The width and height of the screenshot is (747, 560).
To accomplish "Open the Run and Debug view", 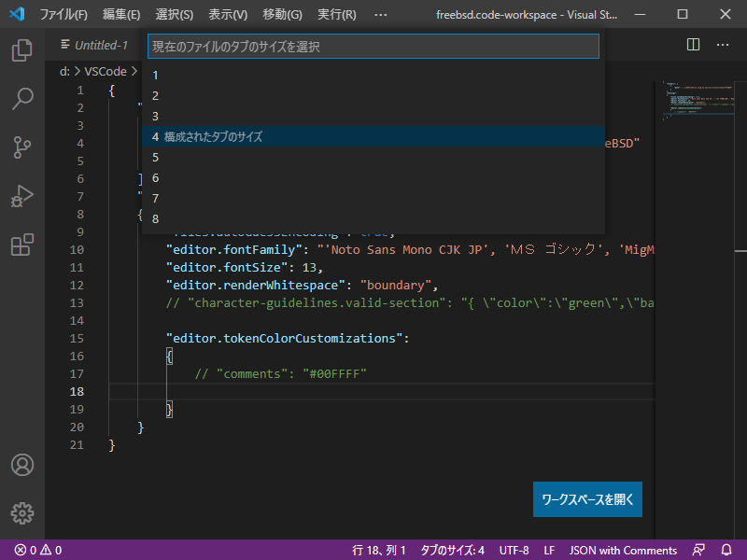I will coord(22,196).
